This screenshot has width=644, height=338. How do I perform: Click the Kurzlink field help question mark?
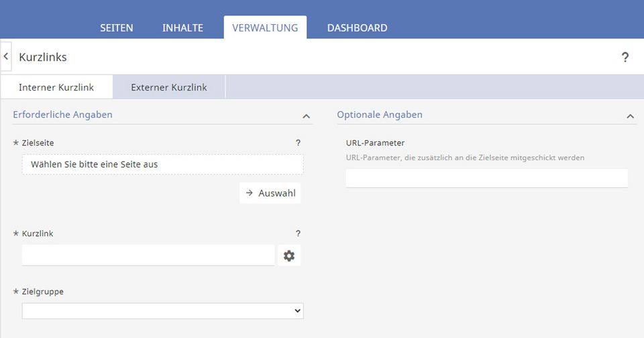(298, 233)
